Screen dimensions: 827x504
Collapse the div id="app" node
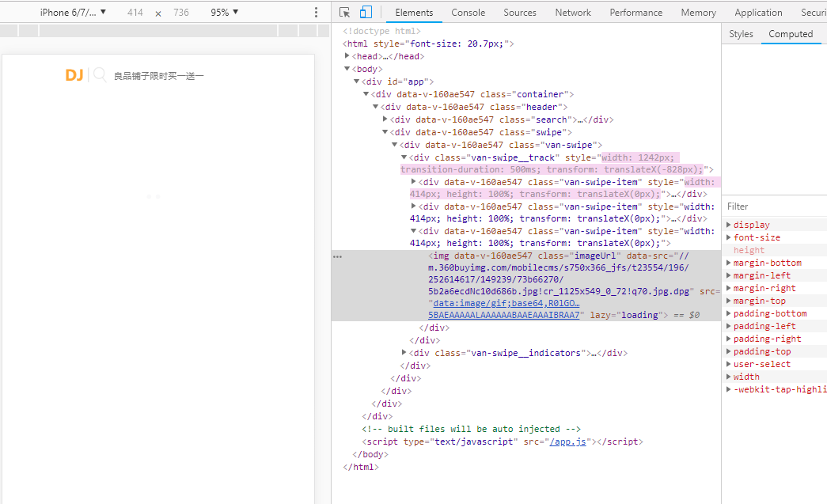click(x=357, y=81)
